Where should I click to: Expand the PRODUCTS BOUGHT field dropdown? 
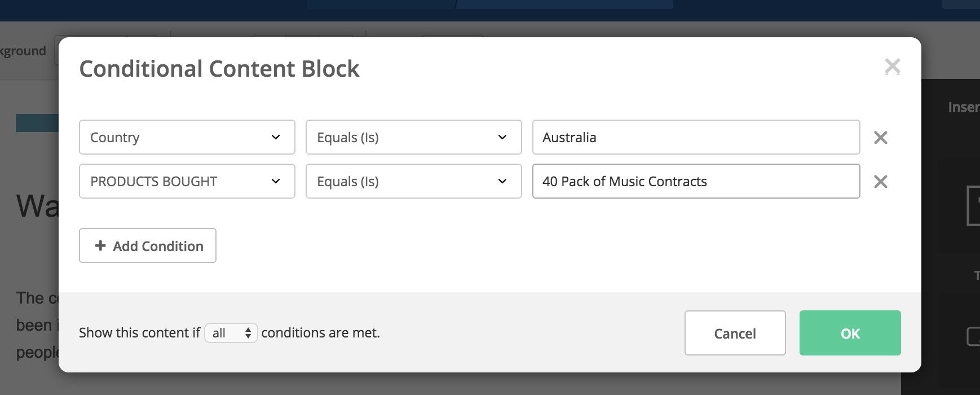click(187, 181)
